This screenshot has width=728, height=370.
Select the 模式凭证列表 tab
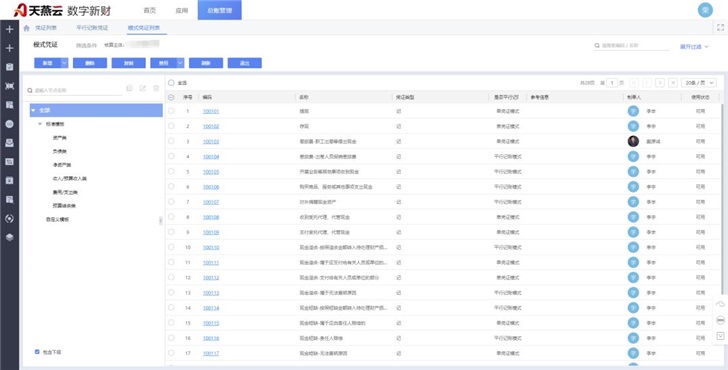point(144,28)
